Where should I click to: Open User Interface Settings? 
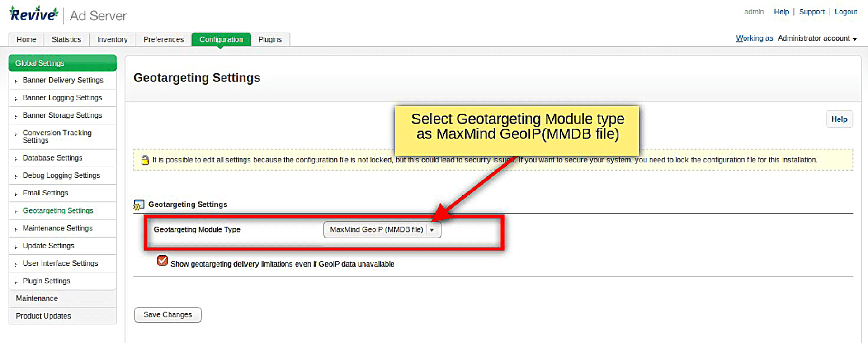[60, 263]
